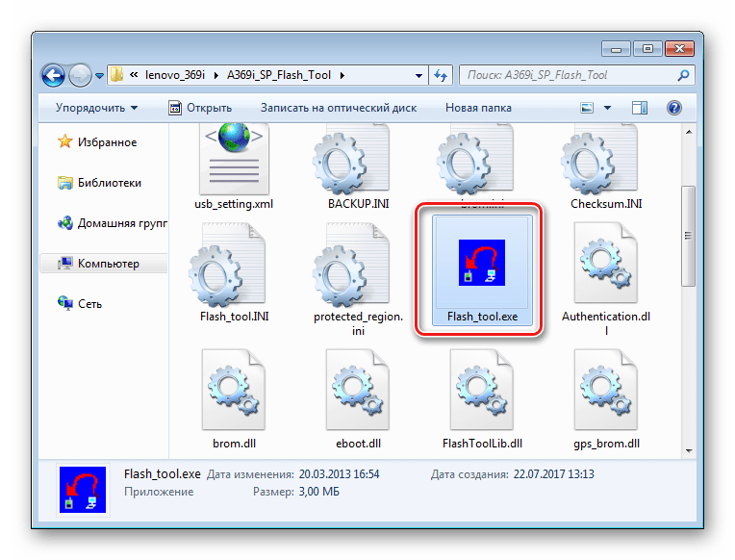This screenshot has width=735, height=560.
Task: Select the usb_setting.xml file icon
Action: 234,159
